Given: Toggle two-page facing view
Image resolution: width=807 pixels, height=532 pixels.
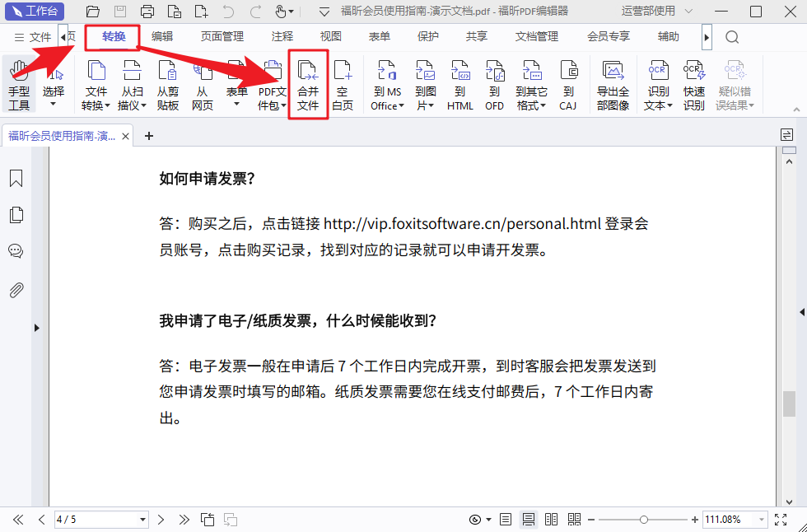Looking at the screenshot, I should point(551,520).
